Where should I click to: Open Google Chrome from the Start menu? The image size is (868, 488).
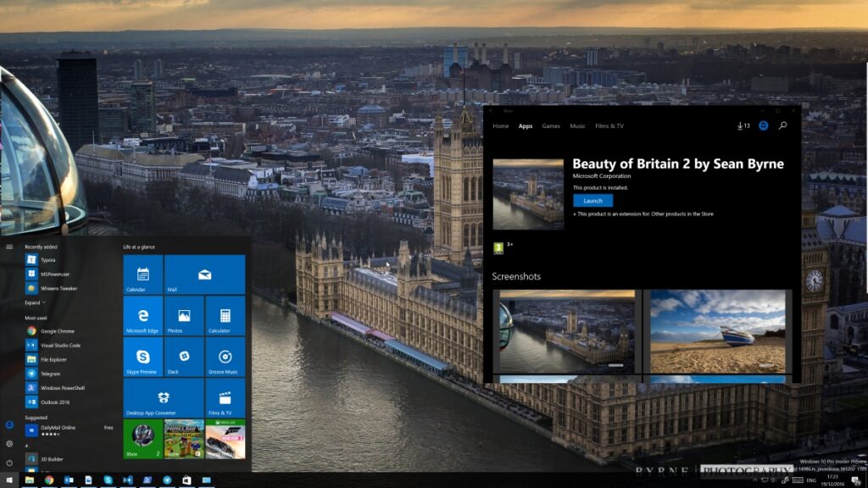[x=51, y=331]
